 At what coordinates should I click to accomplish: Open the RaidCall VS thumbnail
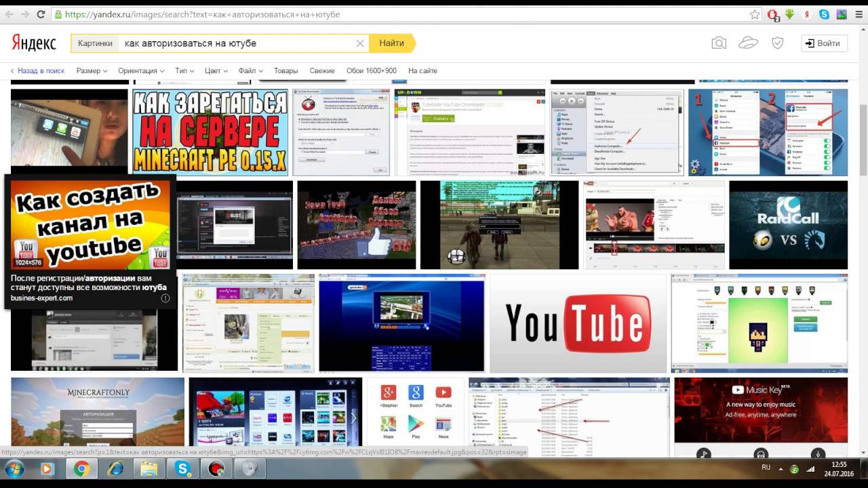tap(788, 225)
